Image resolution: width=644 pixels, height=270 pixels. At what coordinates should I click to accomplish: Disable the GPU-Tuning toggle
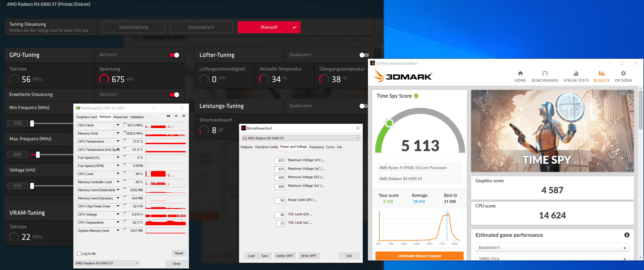click(174, 55)
